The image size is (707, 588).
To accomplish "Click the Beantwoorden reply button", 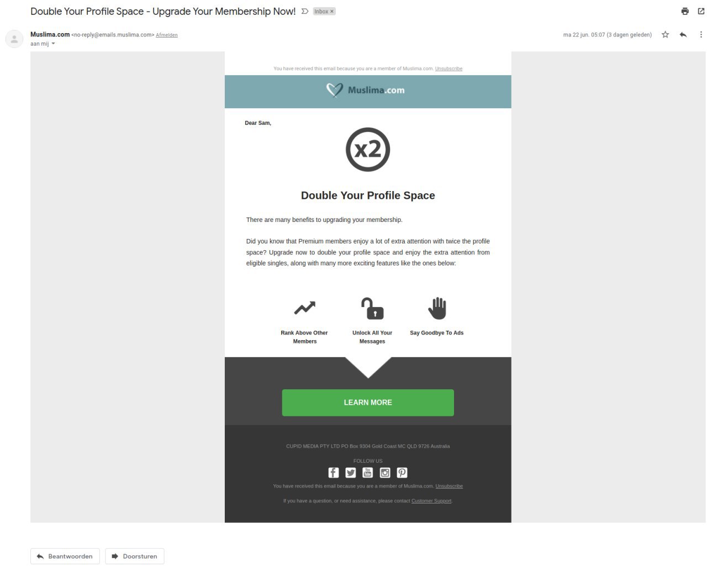I will (65, 556).
